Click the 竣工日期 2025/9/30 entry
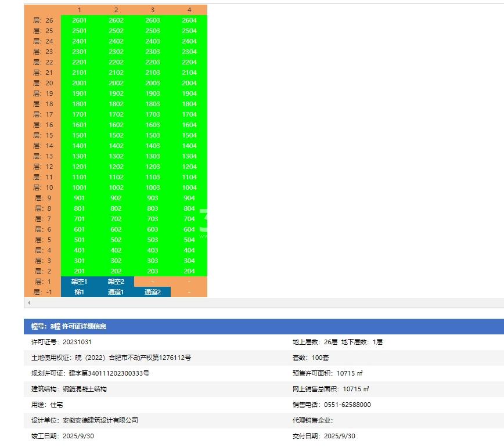The height and width of the screenshot is (447, 504). 63,436
